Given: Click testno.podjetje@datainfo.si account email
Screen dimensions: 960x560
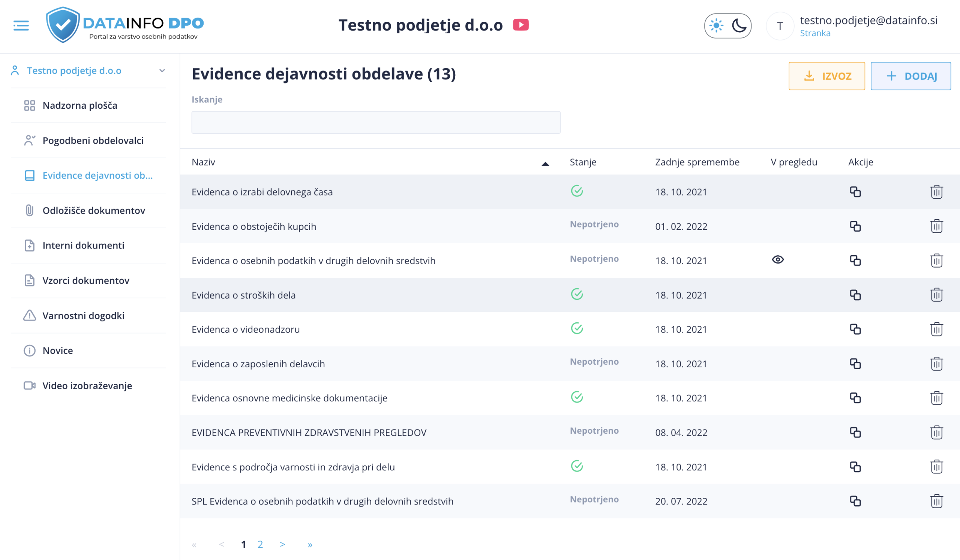Looking at the screenshot, I should point(868,20).
